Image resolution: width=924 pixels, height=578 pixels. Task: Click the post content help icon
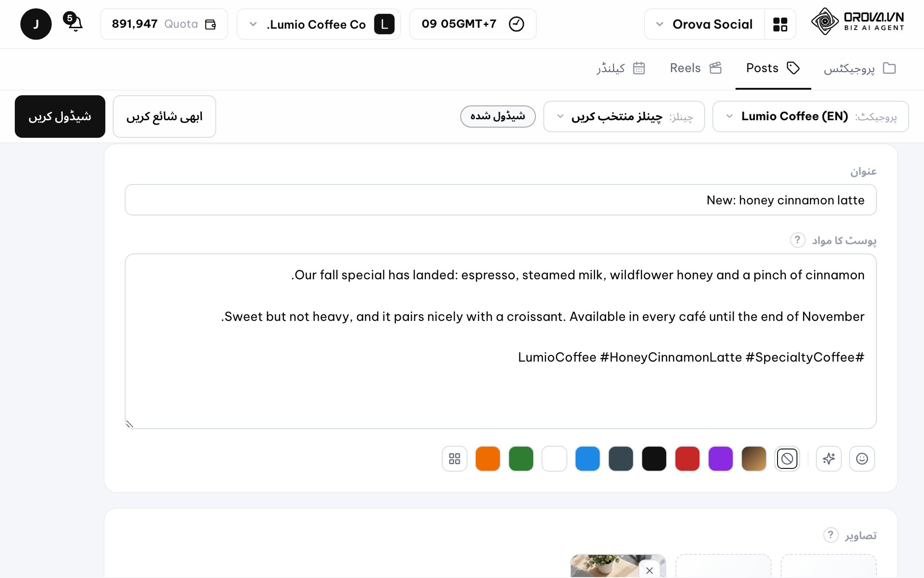tap(797, 240)
